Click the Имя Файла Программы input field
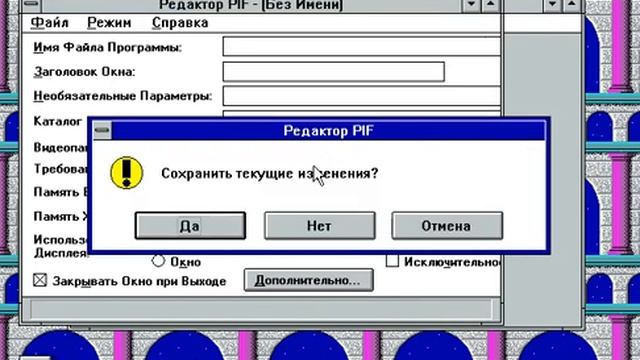The height and width of the screenshot is (360, 640). [362, 47]
